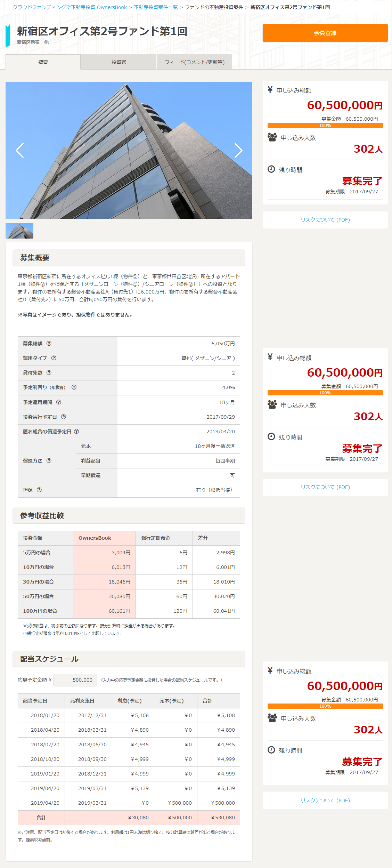This screenshot has width=392, height=868.
Task: Open help icon beside 投資実行予定日
Action: tap(64, 417)
